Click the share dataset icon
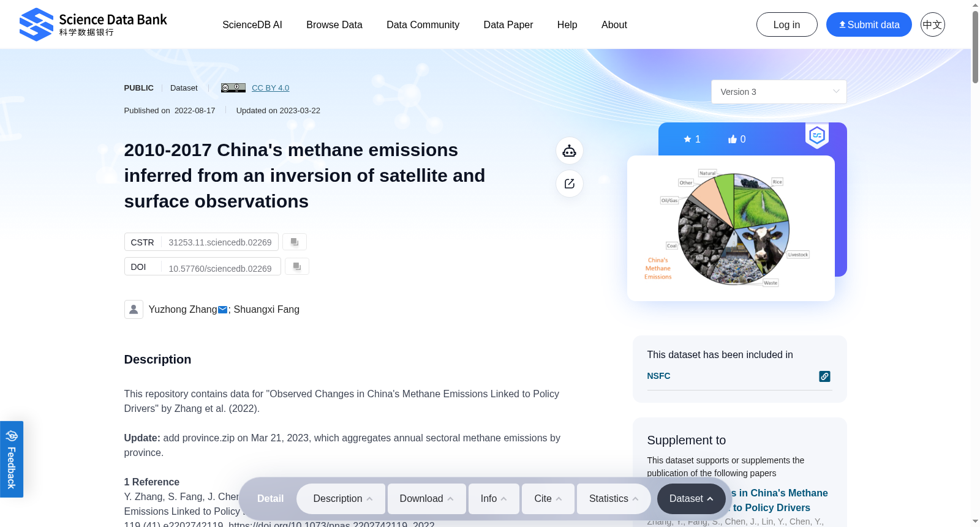The image size is (980, 527). (x=570, y=184)
